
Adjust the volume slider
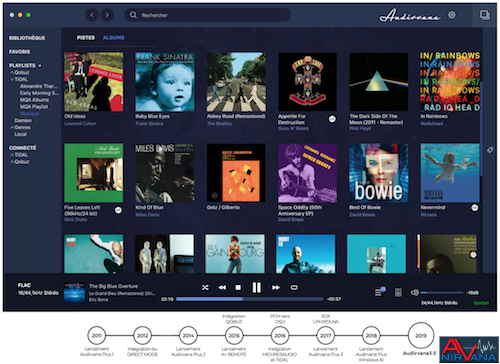(442, 293)
